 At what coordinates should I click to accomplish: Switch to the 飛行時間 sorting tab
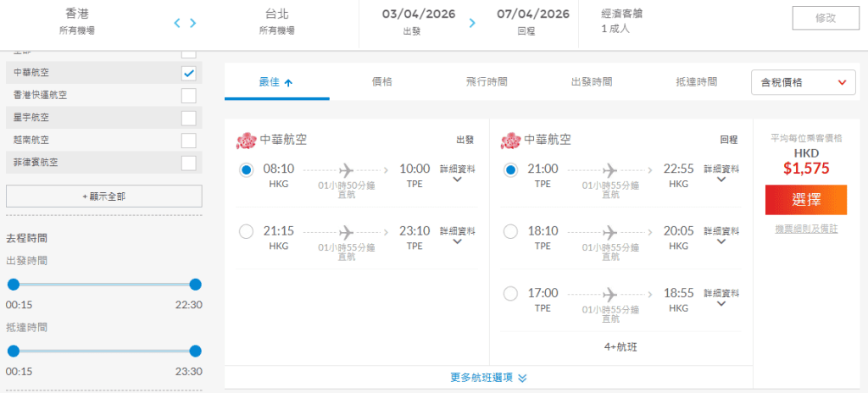(x=487, y=82)
